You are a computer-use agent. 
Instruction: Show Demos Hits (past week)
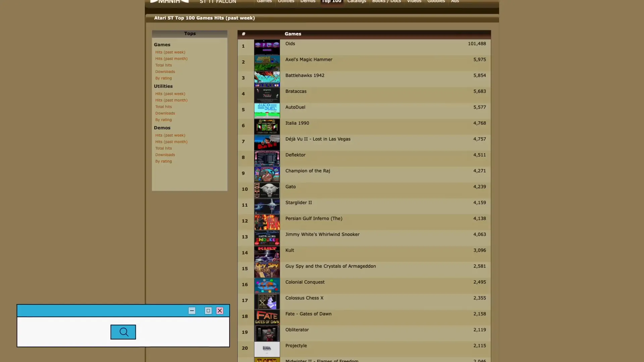coord(170,135)
